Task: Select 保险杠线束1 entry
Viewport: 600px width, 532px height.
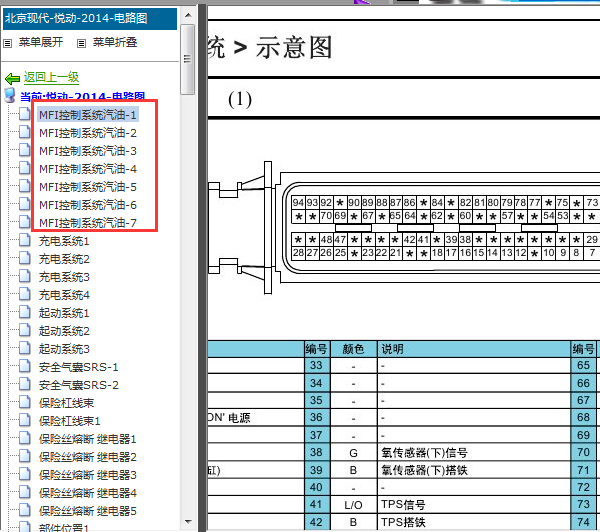Action: click(69, 421)
